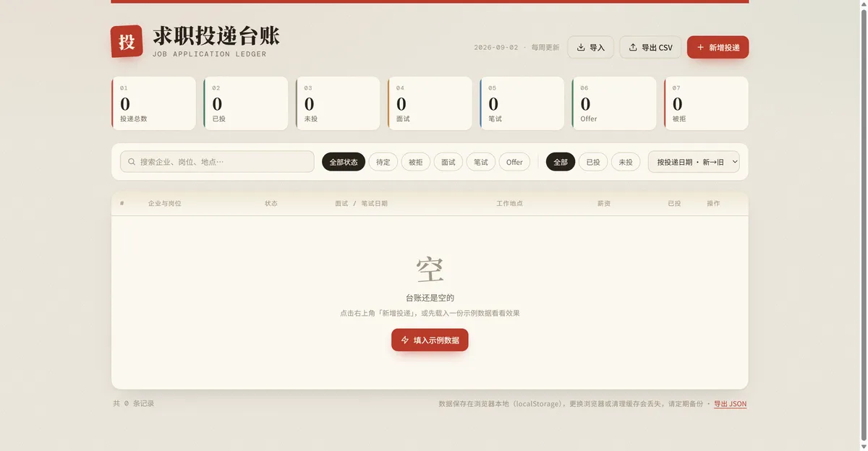Filter by 被拒 status chip
The image size is (868, 451).
coord(415,162)
